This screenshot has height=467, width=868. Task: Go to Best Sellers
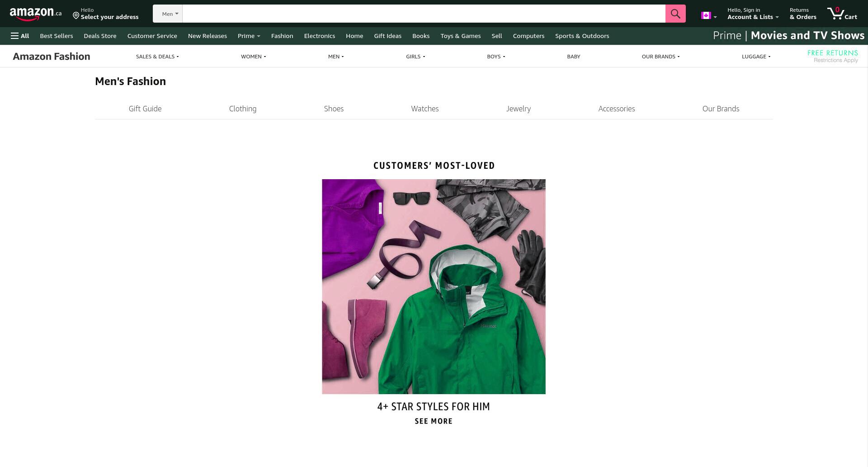57,36
